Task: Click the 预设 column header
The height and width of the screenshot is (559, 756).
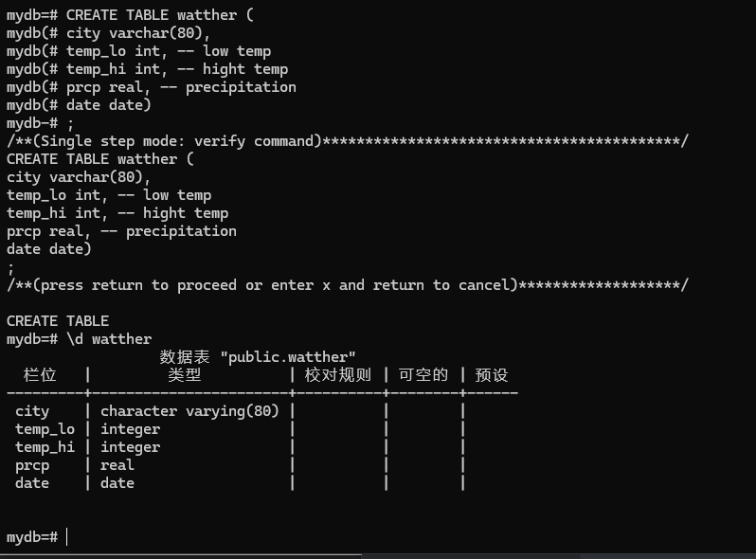Action: pos(492,375)
